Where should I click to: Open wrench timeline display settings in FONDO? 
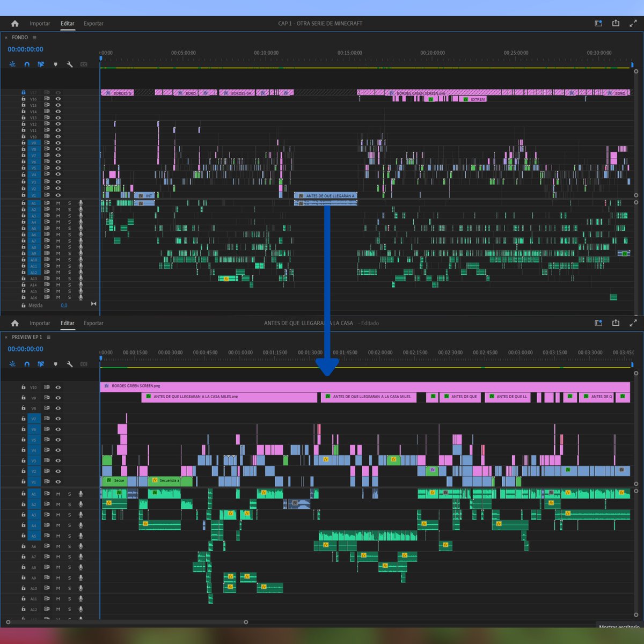pos(70,64)
